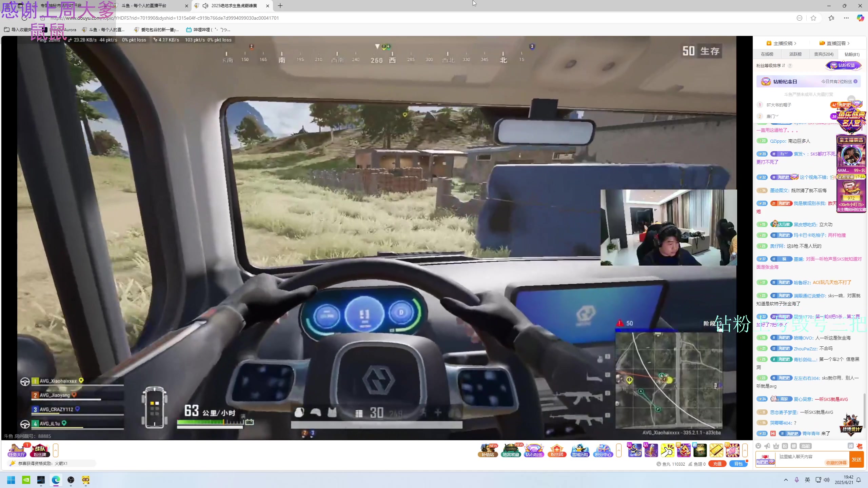
Task: Click the 充值 recharge button
Action: click(x=717, y=464)
